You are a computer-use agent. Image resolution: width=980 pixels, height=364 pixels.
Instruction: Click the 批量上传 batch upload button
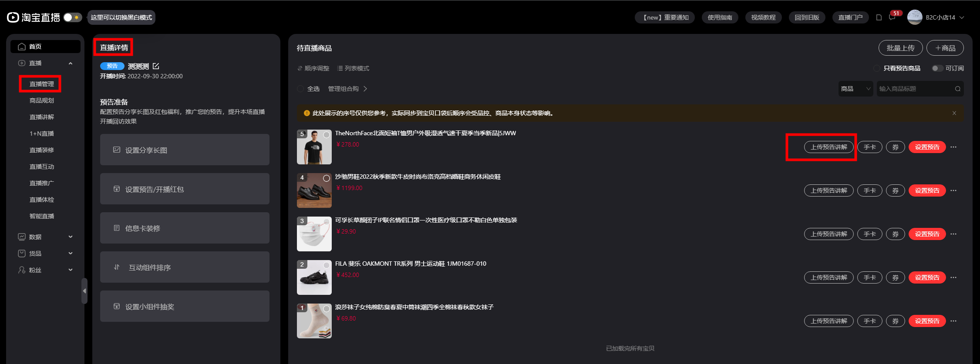[x=900, y=48]
